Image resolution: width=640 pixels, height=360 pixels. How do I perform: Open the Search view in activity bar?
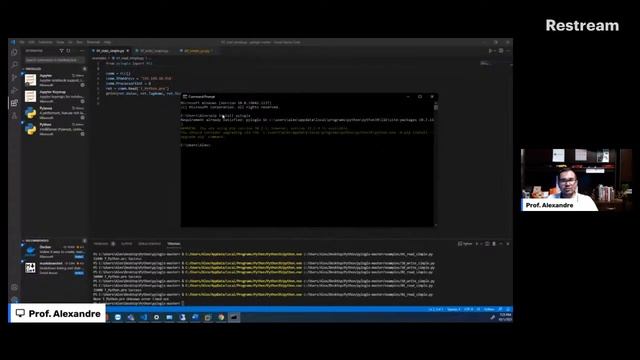point(15,64)
